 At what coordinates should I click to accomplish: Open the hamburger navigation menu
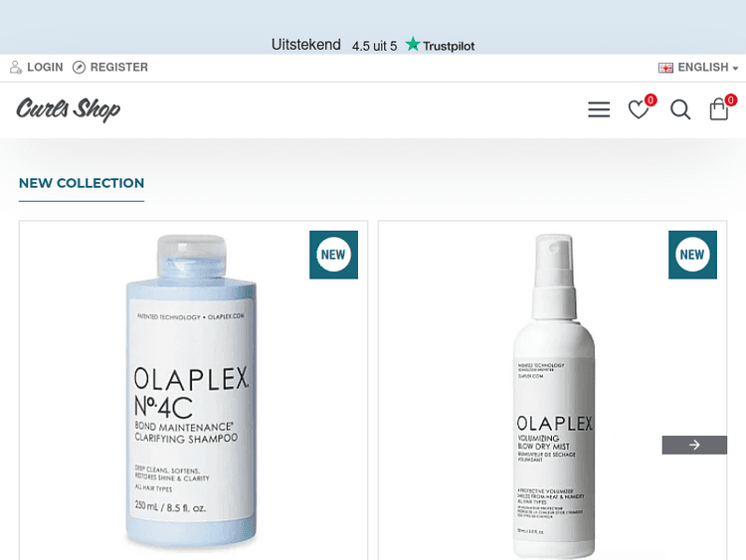coord(599,109)
